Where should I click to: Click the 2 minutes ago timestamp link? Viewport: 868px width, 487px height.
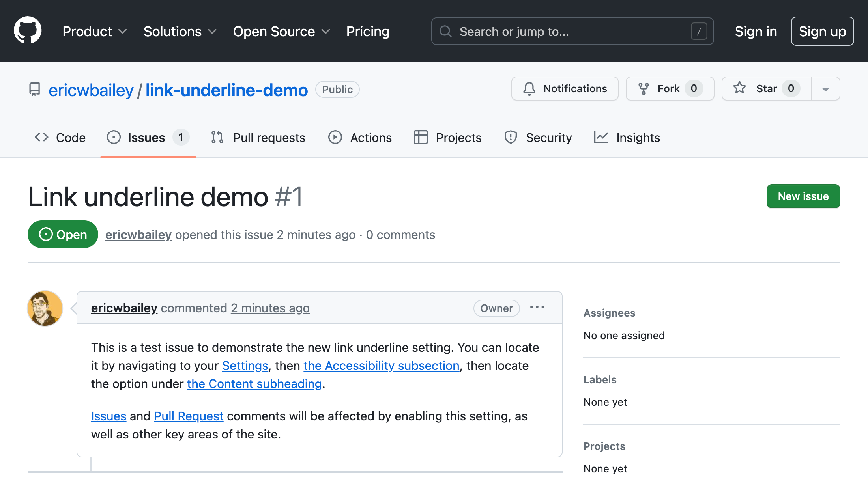point(270,308)
